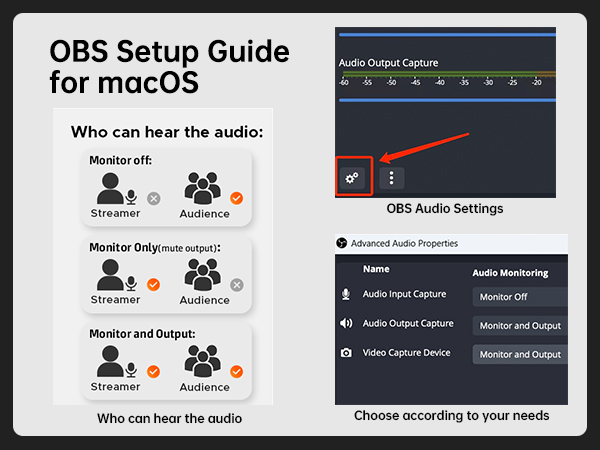Click the Audience icon under Monitor off
Screen dimensions: 600x450
click(x=203, y=188)
